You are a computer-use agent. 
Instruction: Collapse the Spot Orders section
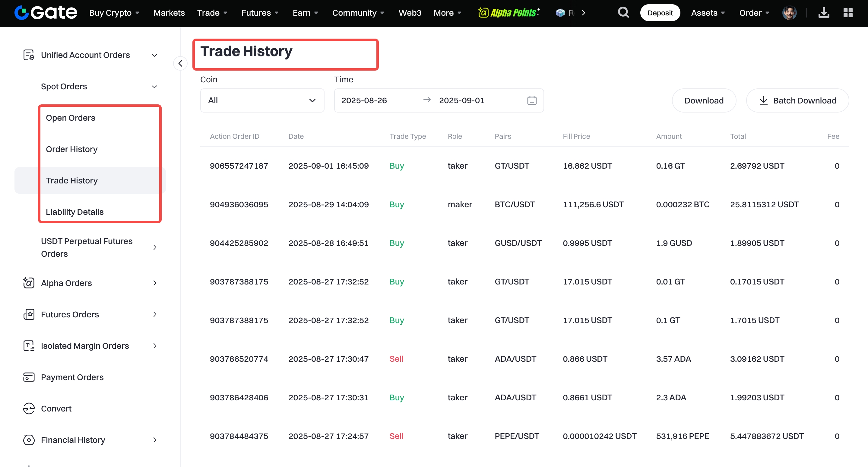154,87
